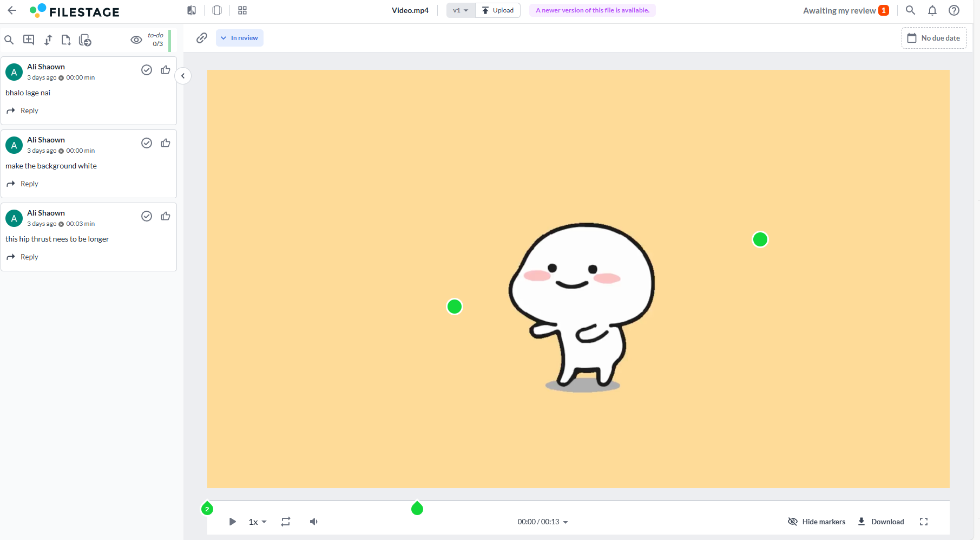Click the sort comments icon
This screenshot has height=540, width=980.
click(x=48, y=40)
